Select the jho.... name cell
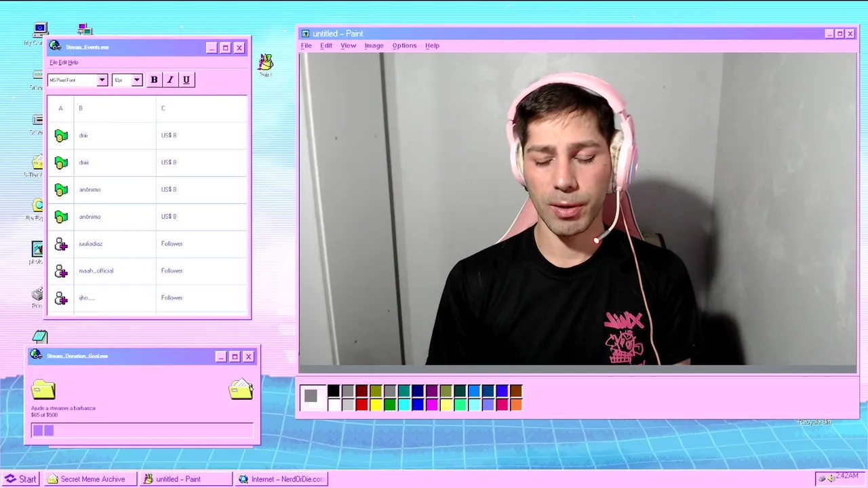Screen dimensions: 868x488 pos(115,298)
